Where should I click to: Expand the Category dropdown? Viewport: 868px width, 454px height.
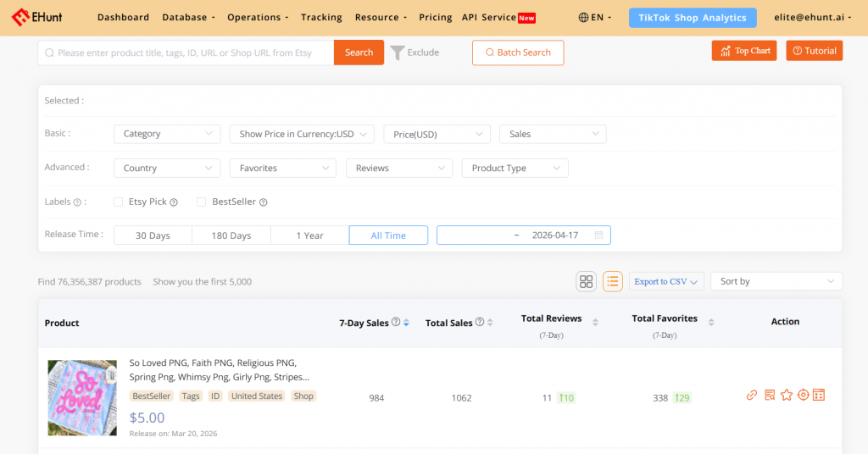pos(167,134)
